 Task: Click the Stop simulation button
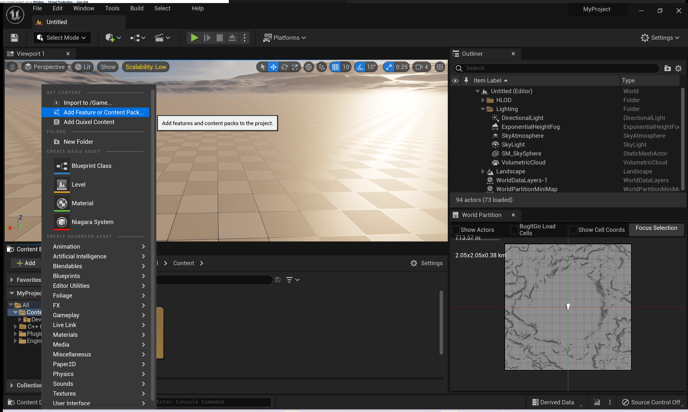pos(220,38)
